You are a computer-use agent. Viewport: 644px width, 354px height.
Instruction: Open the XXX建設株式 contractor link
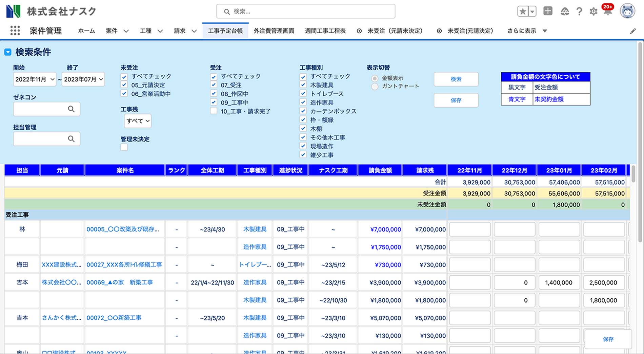(61, 265)
